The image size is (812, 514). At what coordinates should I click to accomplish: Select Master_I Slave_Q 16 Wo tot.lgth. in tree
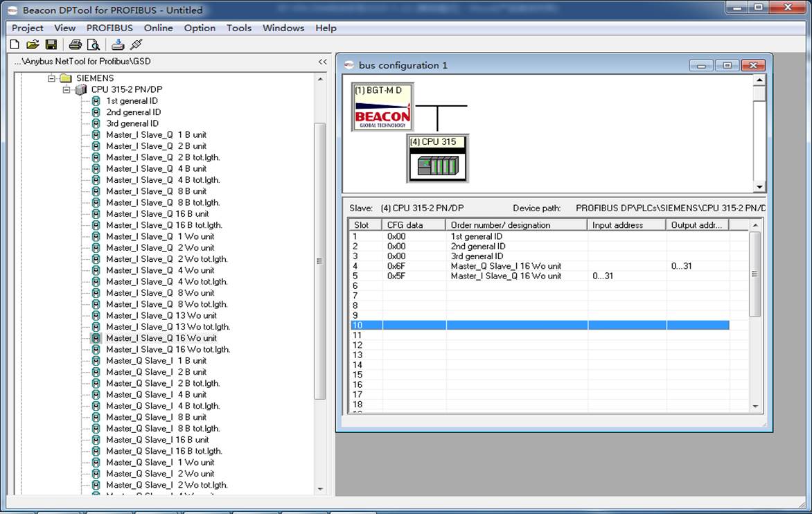click(168, 349)
